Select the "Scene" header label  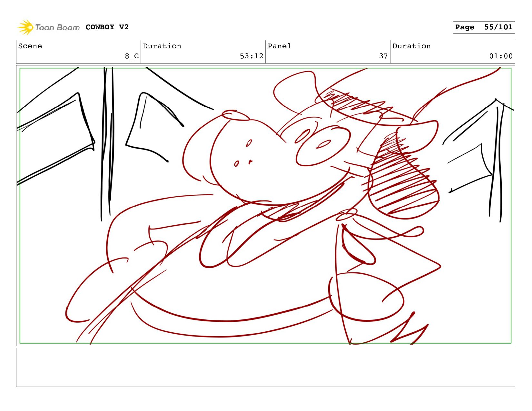[30, 46]
